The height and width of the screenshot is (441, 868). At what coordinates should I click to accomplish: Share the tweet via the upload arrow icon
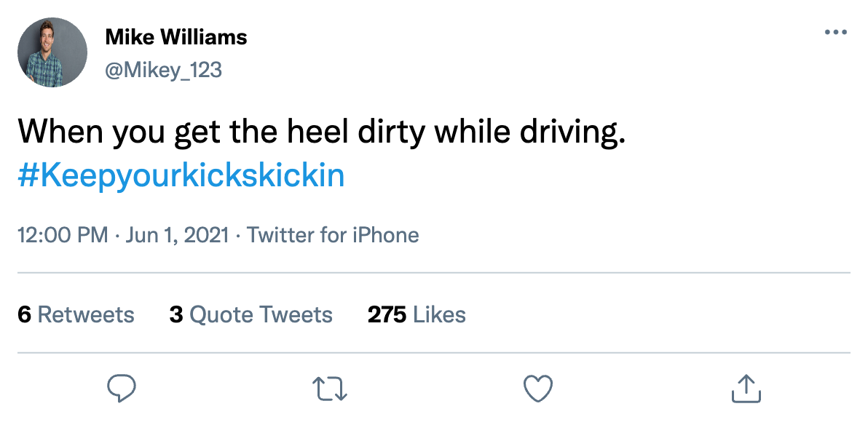[746, 389]
